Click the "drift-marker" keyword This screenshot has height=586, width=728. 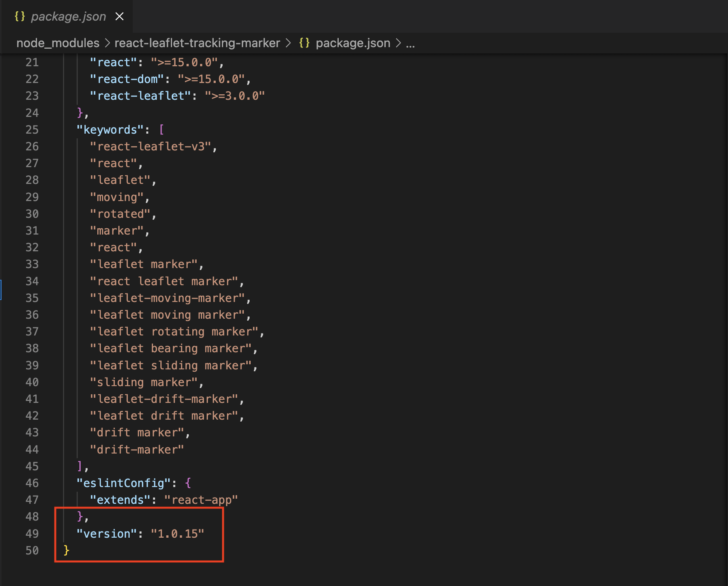pos(137,450)
